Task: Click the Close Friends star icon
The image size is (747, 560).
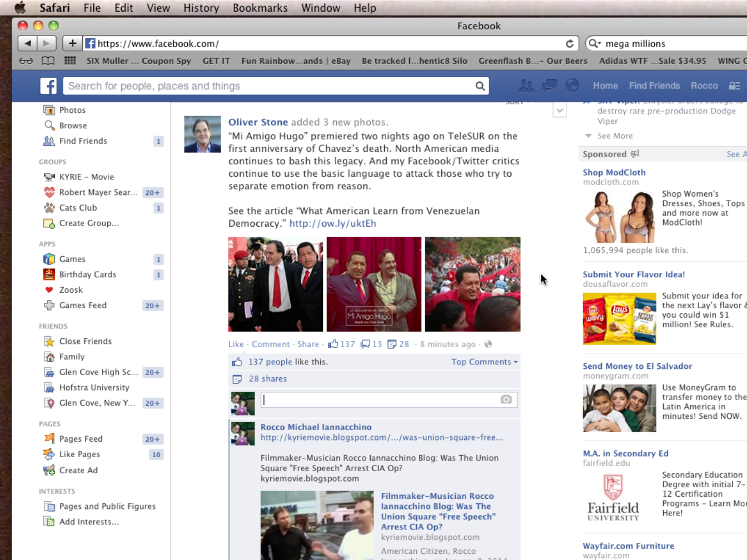Action: point(49,341)
